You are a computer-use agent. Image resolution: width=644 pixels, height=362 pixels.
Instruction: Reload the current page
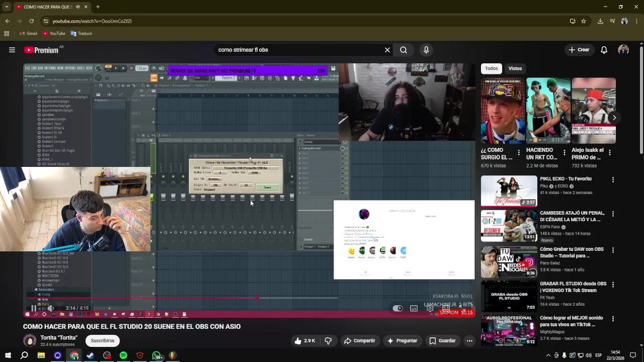(31, 21)
